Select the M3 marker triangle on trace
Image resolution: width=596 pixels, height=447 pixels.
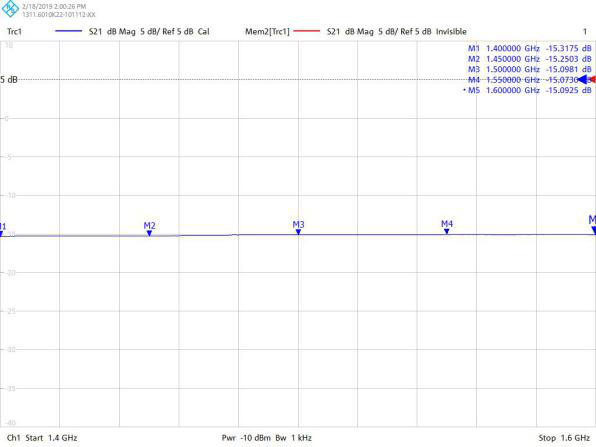[x=298, y=232]
